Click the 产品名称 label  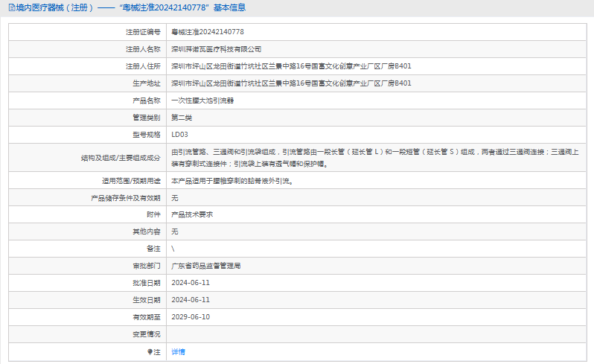(x=147, y=100)
